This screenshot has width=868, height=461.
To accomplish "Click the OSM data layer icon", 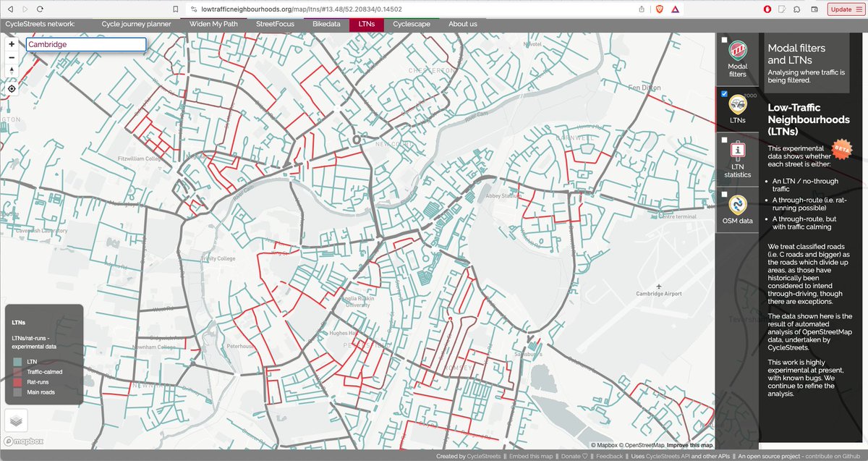I will (738, 205).
